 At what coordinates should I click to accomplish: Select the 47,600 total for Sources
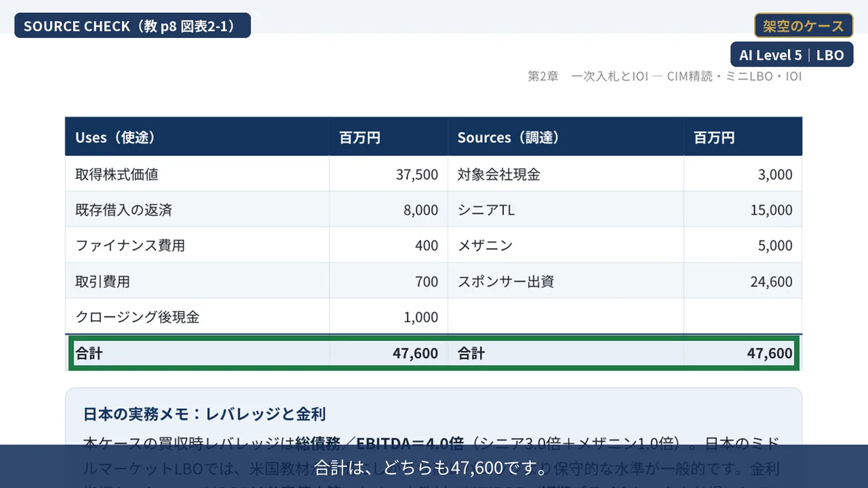click(x=770, y=353)
